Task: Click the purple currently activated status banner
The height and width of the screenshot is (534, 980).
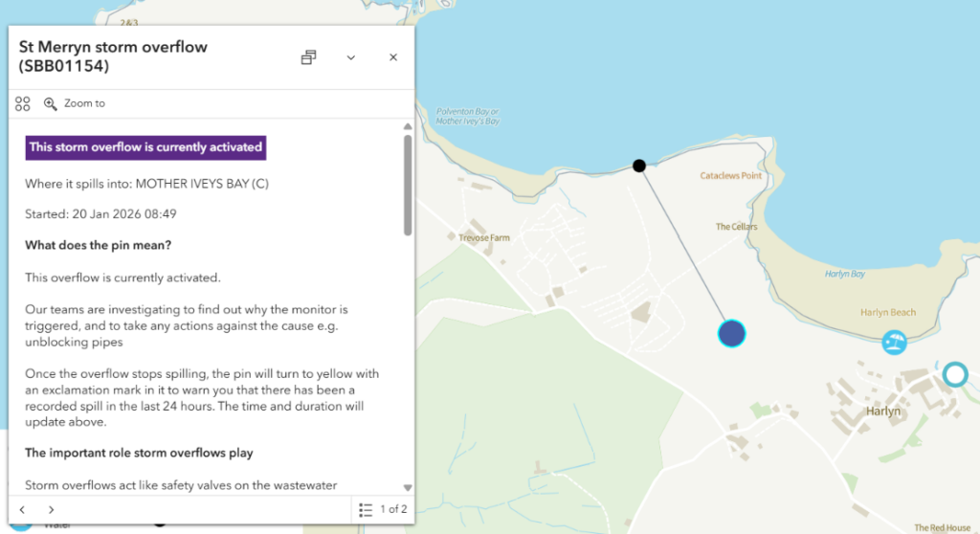Action: point(145,147)
